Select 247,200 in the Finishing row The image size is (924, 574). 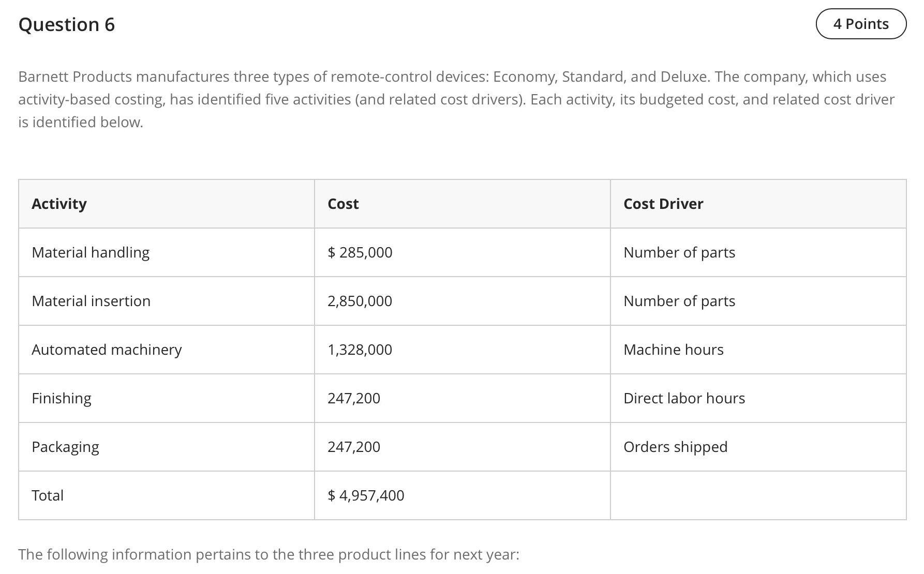coord(462,398)
